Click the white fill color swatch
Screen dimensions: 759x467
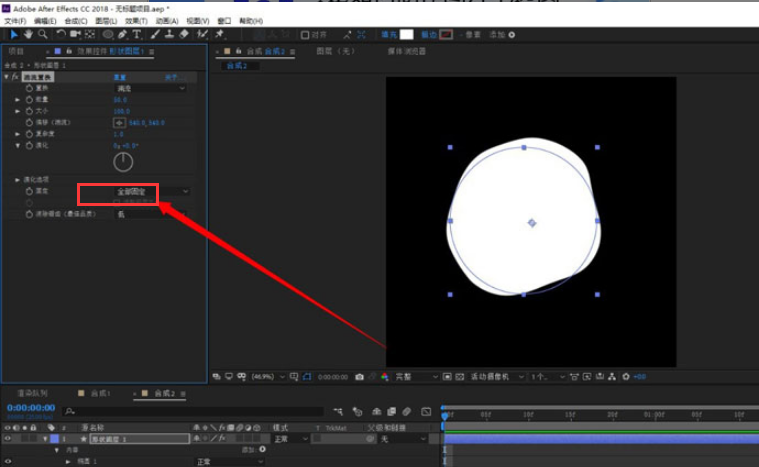(406, 34)
